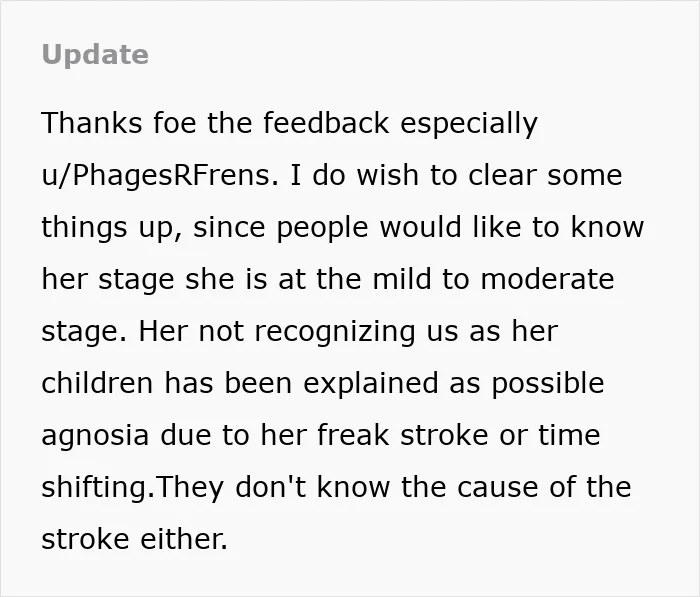Click the word "people" in the third line
The image size is (700, 597).
[322, 229]
